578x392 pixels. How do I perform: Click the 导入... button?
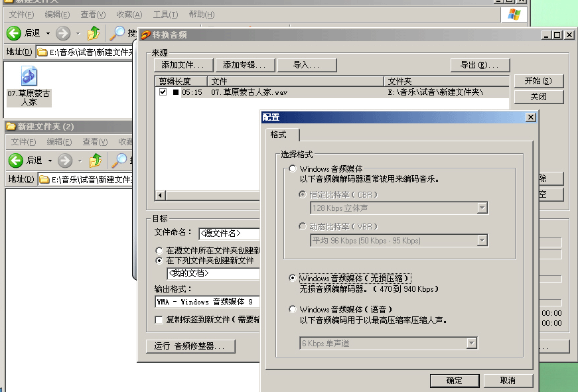pyautogui.click(x=307, y=65)
